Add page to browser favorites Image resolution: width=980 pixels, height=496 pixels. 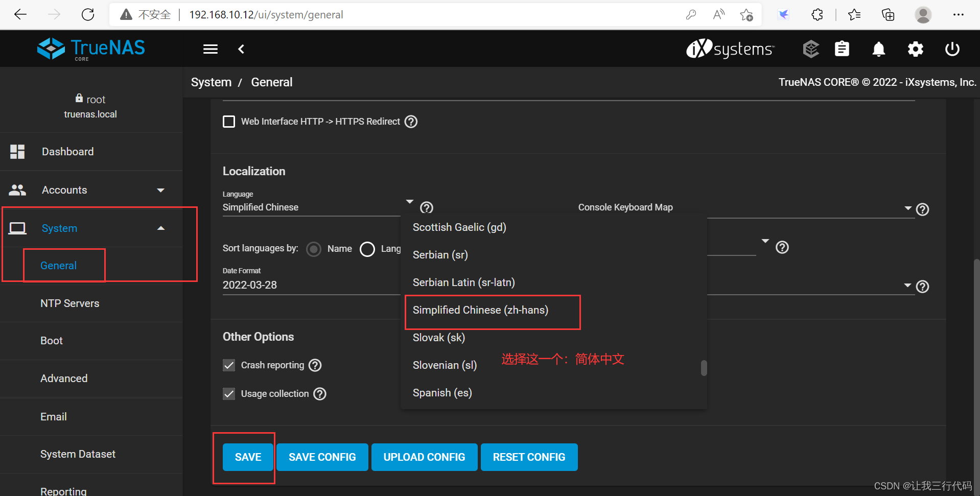746,15
